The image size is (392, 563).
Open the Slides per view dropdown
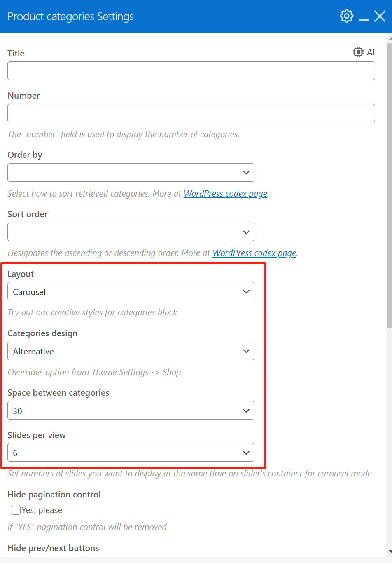click(131, 453)
